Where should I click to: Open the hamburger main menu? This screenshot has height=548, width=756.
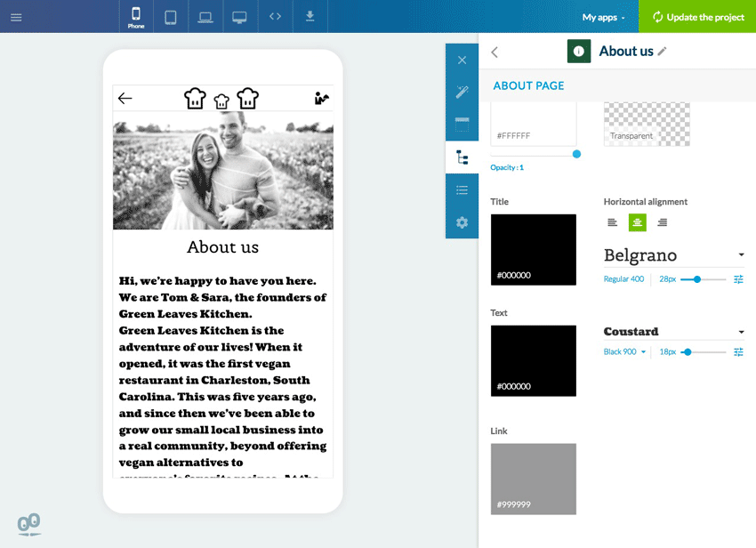click(x=16, y=17)
